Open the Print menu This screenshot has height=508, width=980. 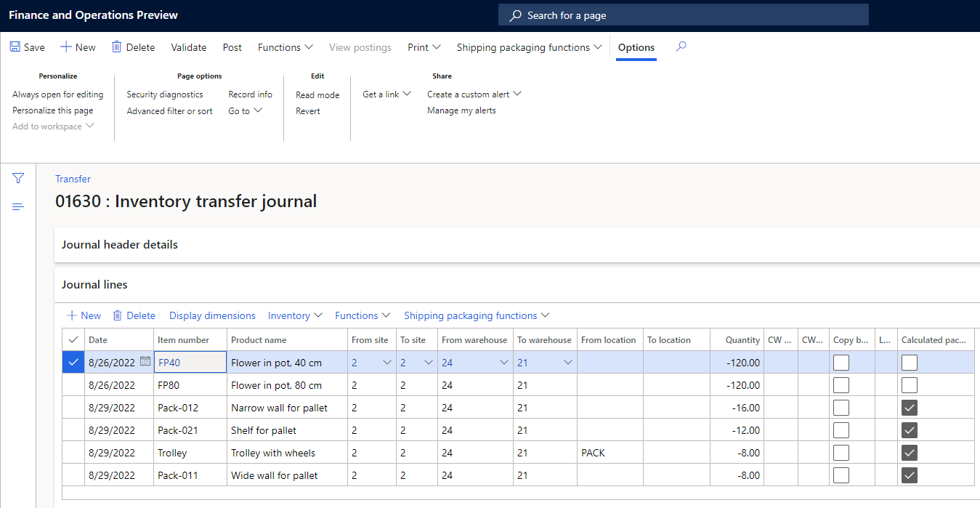click(x=424, y=47)
